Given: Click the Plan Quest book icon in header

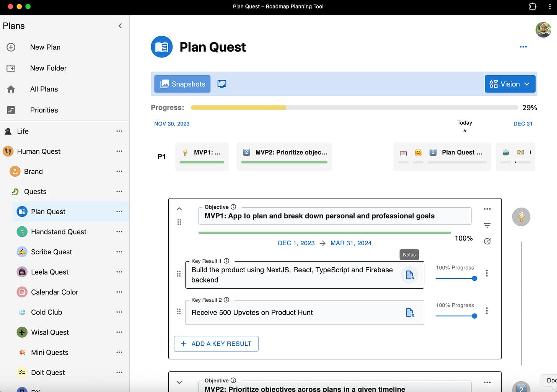Looking at the screenshot, I should coord(161,47).
